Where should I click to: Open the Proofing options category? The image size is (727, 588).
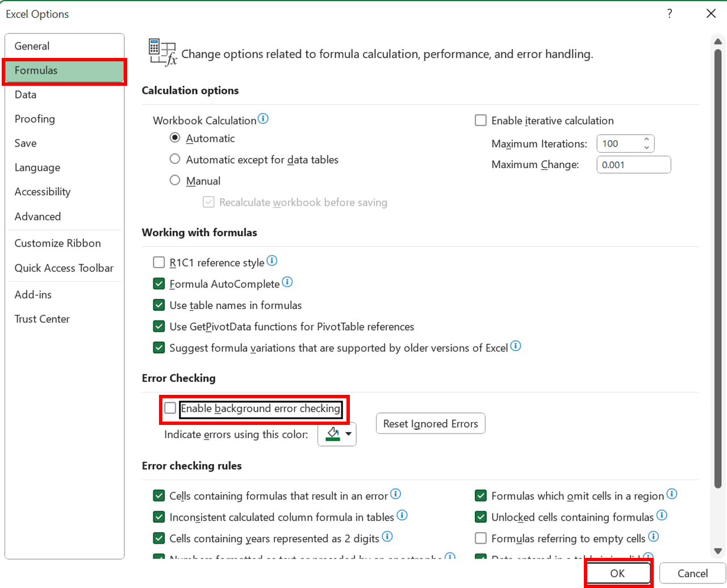64,119
